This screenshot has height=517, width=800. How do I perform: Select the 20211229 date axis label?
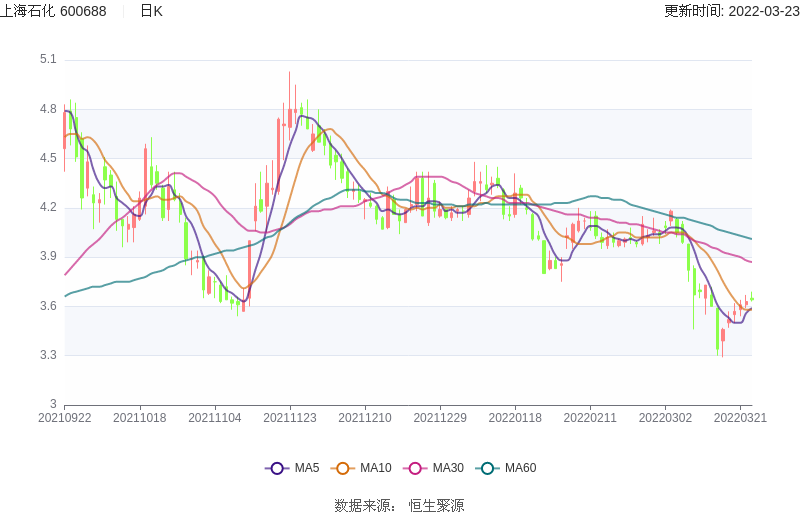[x=440, y=418]
